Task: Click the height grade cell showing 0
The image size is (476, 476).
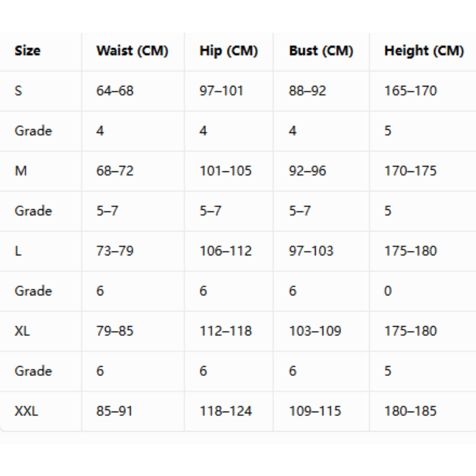Action: click(x=388, y=291)
